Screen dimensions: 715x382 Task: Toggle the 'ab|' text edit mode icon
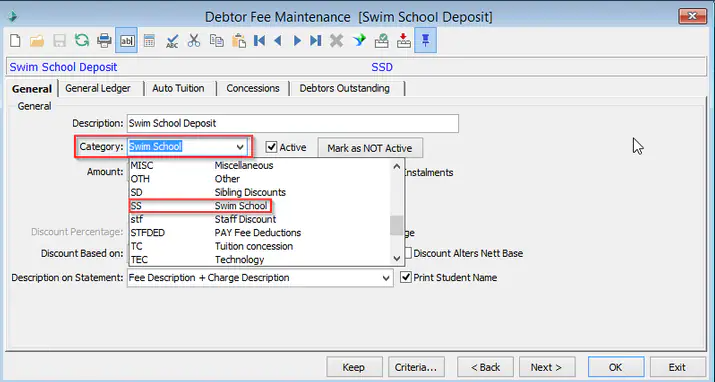(126, 41)
